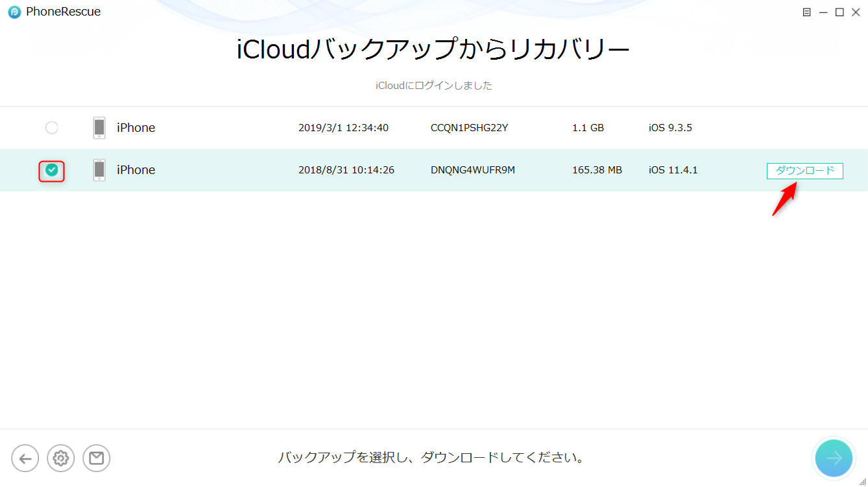Click the date 2018/8/31 10:14:26
The image size is (868, 487).
click(x=346, y=170)
